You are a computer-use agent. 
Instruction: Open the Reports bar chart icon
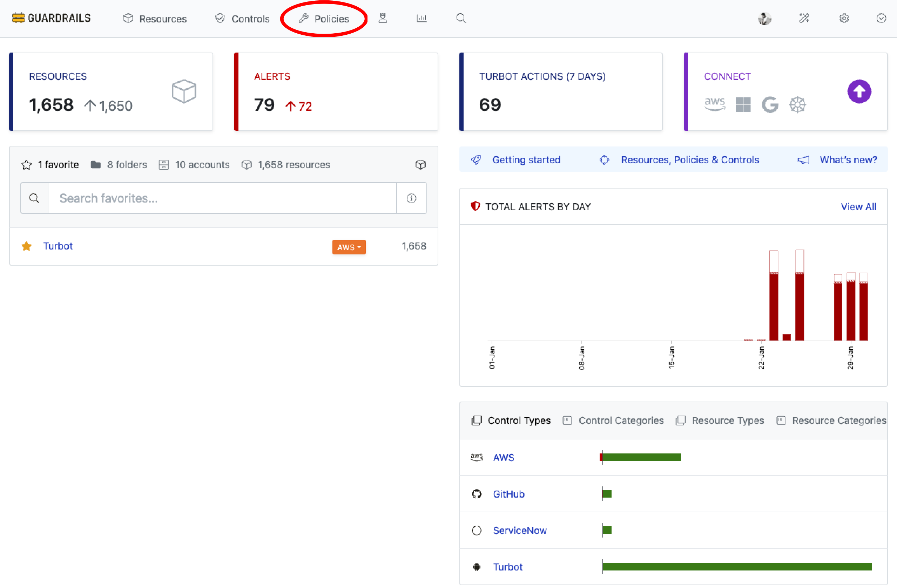pyautogui.click(x=422, y=18)
